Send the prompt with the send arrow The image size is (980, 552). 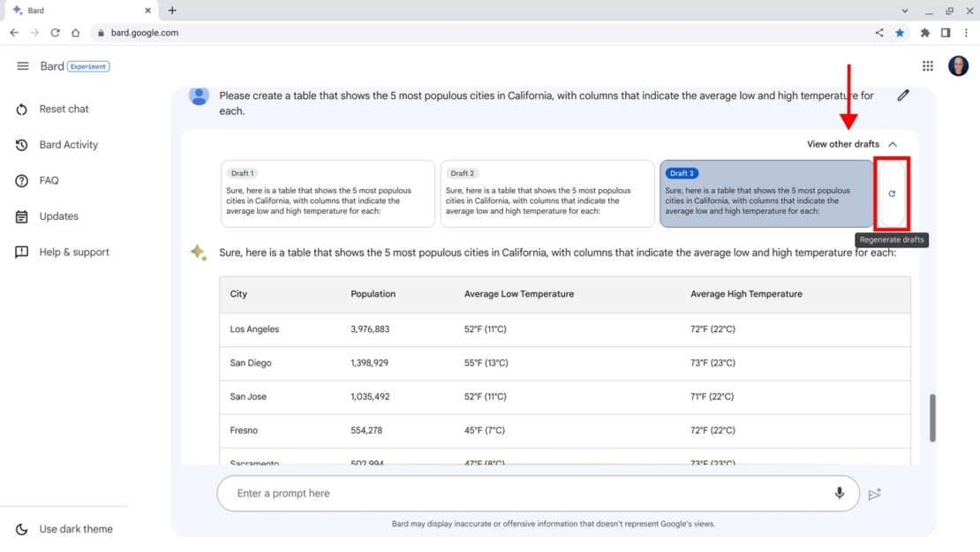(875, 494)
